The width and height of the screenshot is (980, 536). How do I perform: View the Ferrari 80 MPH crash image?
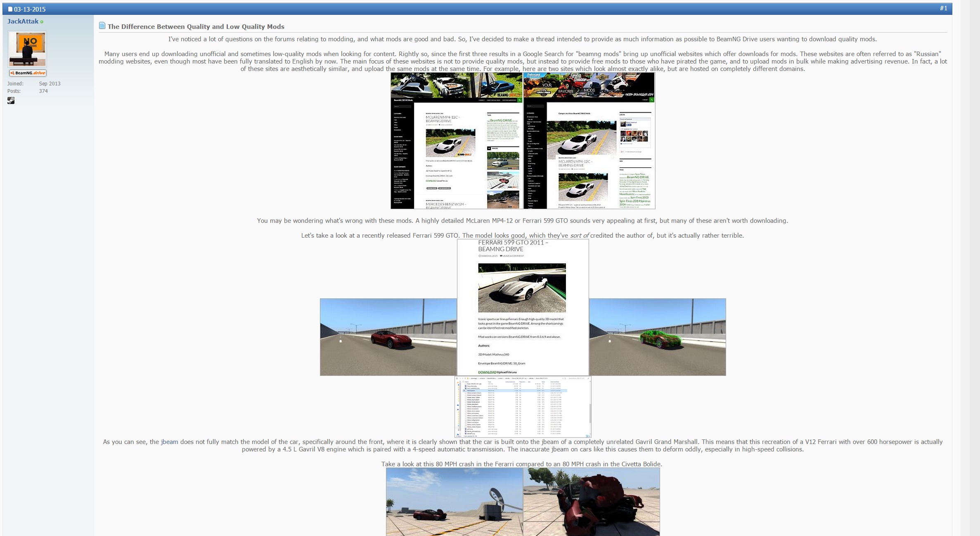coord(454,502)
